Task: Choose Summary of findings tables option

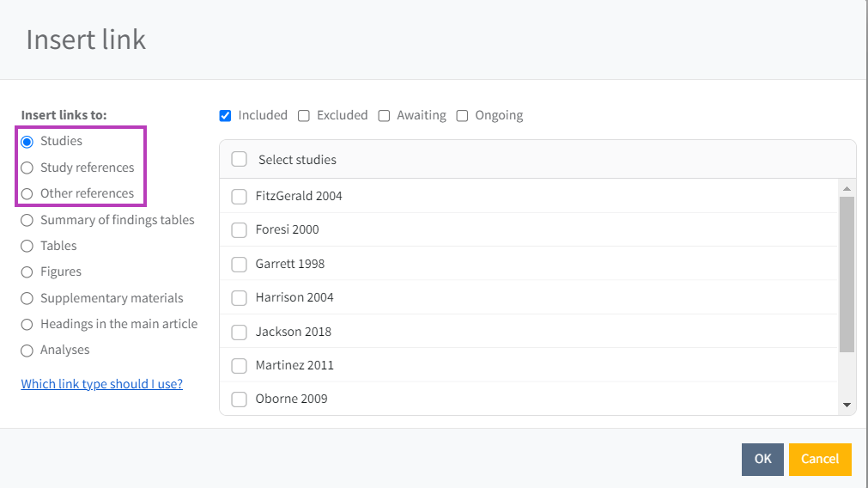Action: (x=27, y=220)
